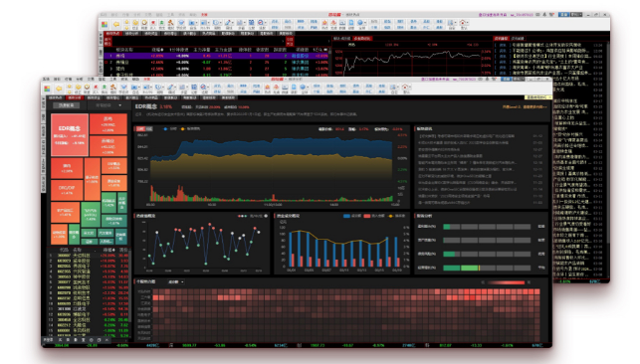Toggle the switch in the scatter chart header
This screenshot has width=640, height=364.
266,216
